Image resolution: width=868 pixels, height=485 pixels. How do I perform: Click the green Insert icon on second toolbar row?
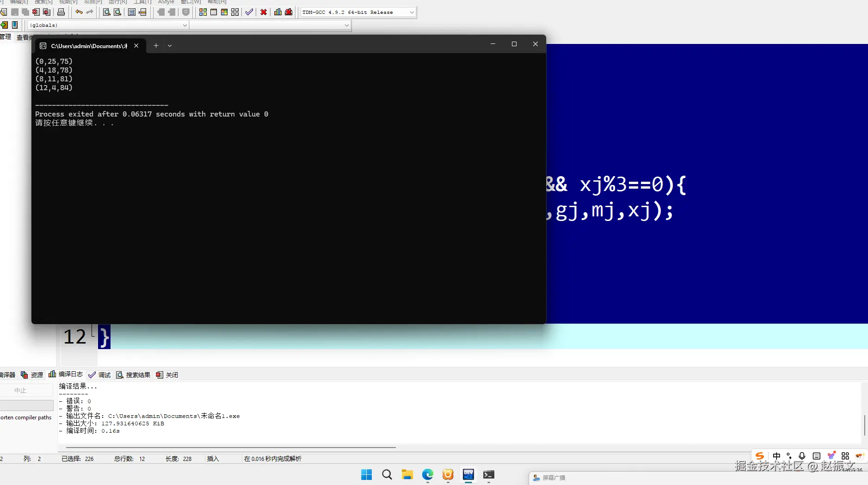tap(4, 25)
